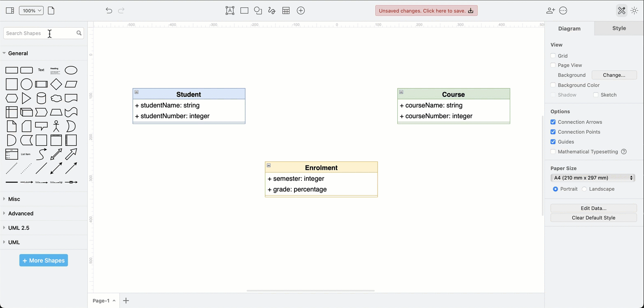Select the ellipse shape tool

258,10
